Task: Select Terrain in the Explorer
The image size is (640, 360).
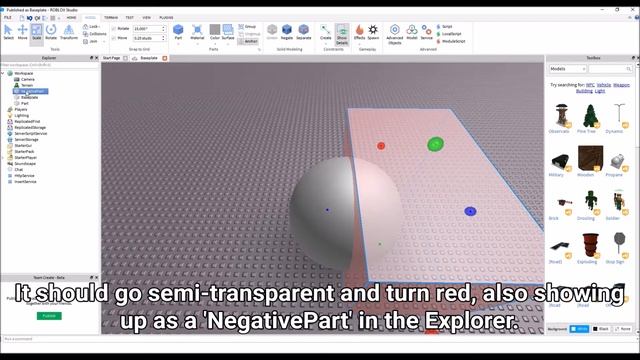Action: pos(27,85)
